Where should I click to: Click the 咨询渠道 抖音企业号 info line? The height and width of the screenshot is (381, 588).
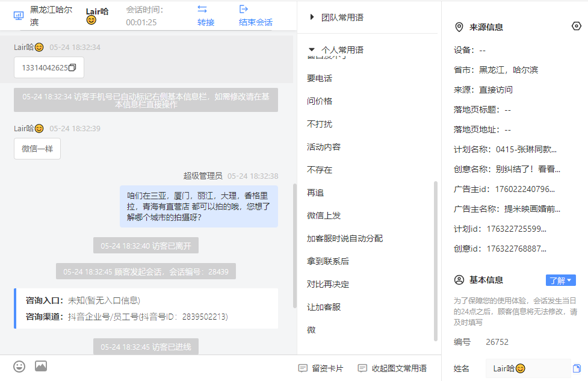tap(127, 317)
